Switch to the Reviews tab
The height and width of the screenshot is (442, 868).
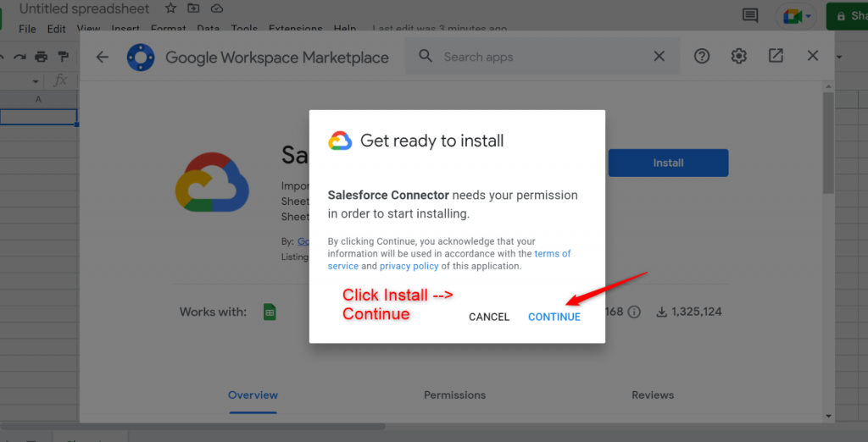pos(653,395)
